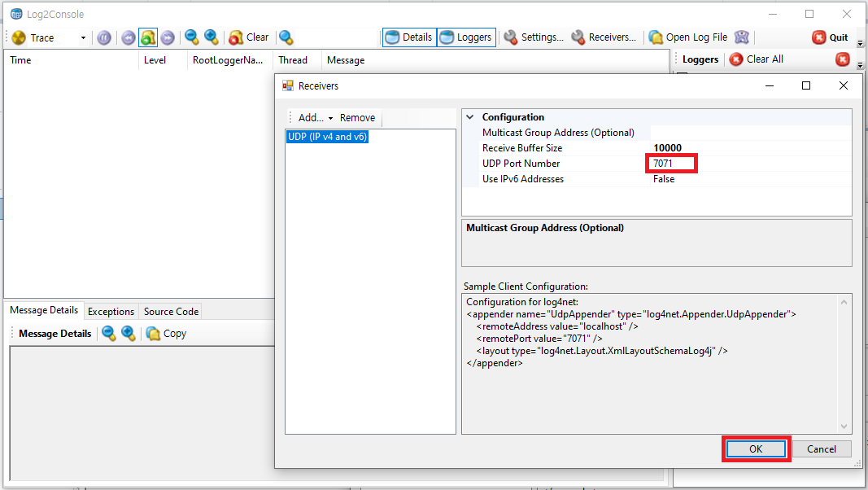Click the UDP Port Number value field
The image size is (868, 490).
pyautogui.click(x=671, y=164)
